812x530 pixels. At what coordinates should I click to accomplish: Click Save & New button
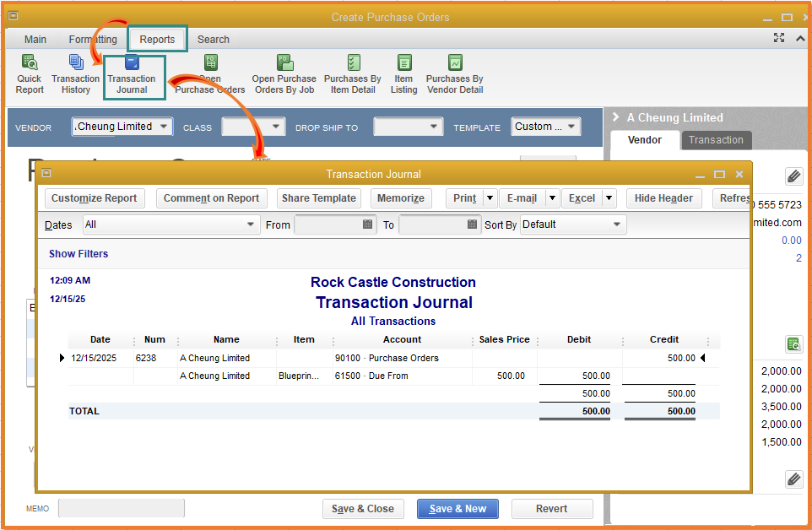[x=457, y=509]
